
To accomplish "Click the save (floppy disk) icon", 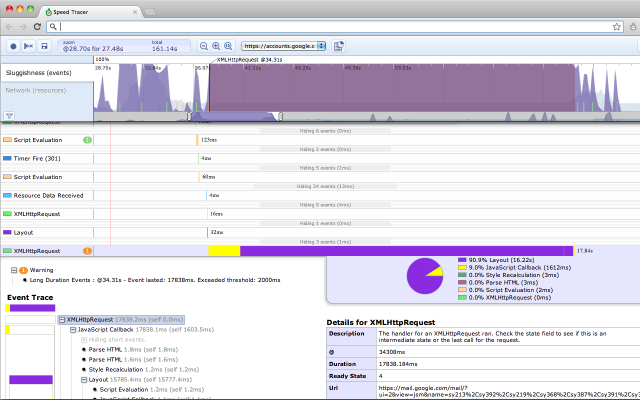I will point(44,46).
